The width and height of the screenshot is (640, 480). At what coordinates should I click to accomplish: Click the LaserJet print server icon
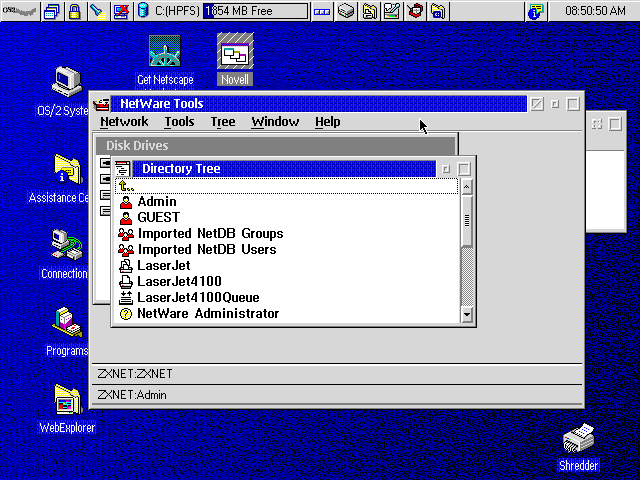(x=126, y=266)
